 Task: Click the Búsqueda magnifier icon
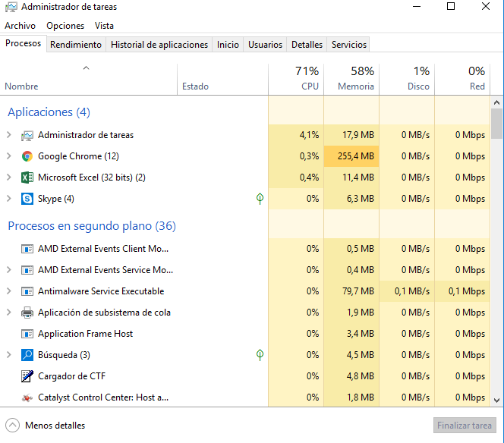click(x=27, y=355)
